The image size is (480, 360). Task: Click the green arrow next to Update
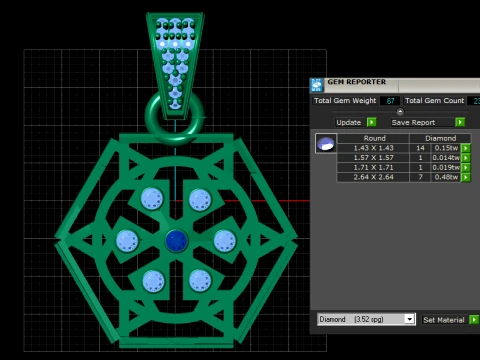pos(372,122)
